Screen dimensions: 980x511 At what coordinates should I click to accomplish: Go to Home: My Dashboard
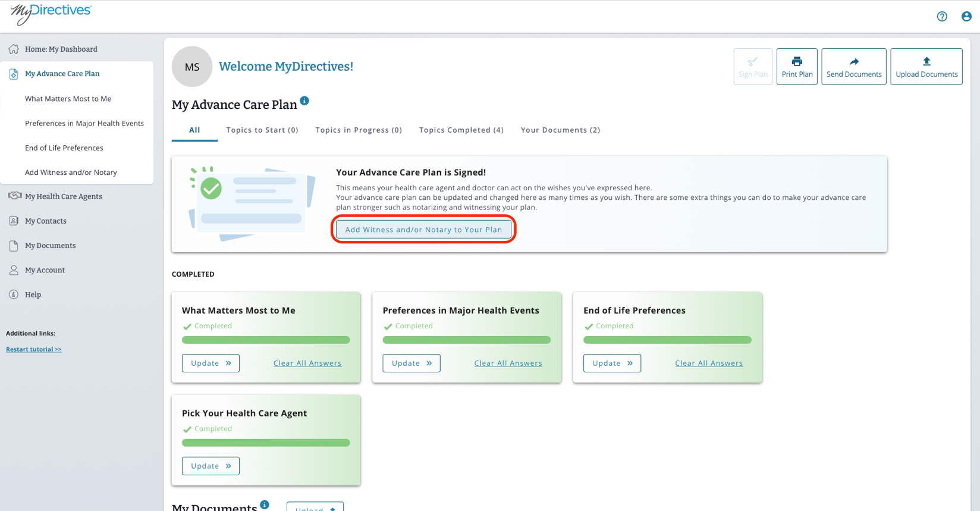point(61,49)
